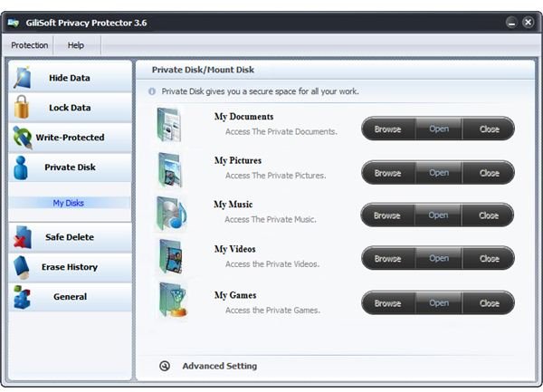Click the Advanced Setting round icon

click(x=165, y=366)
